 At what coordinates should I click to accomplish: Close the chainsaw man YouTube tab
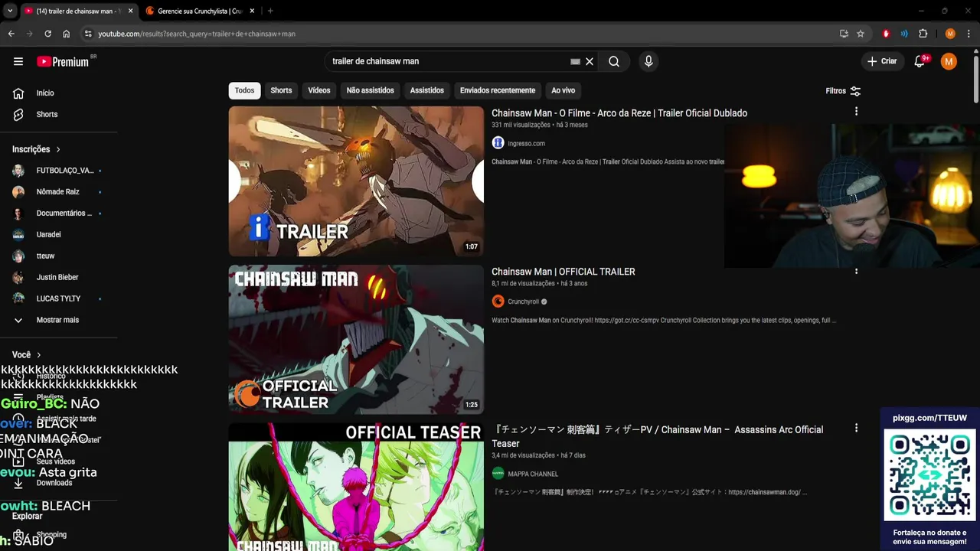tap(131, 11)
